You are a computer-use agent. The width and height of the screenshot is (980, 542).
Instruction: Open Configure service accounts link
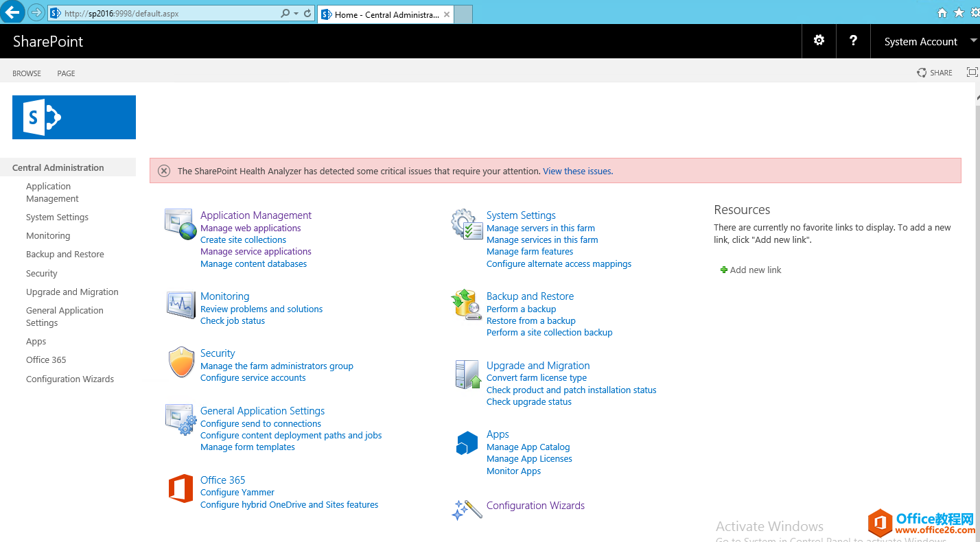253,377
